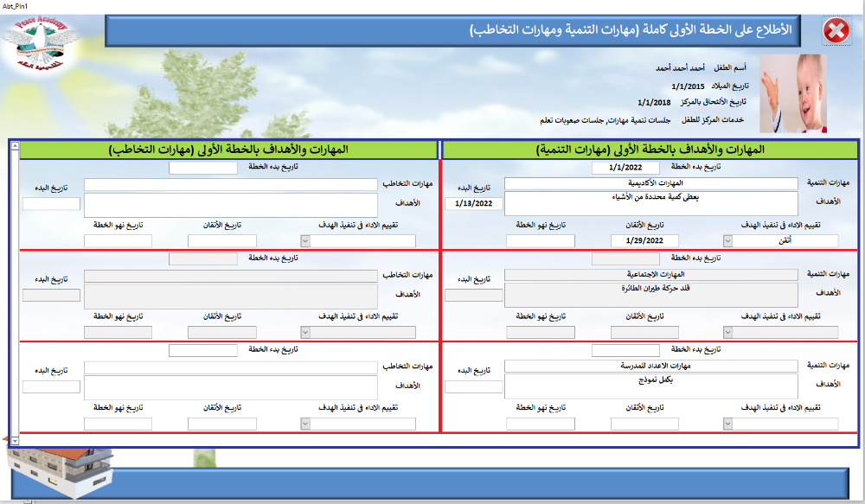The width and height of the screenshot is (865, 504).
Task: Open rating dropdown in second مهارات التخاطب section
Action: click(305, 333)
